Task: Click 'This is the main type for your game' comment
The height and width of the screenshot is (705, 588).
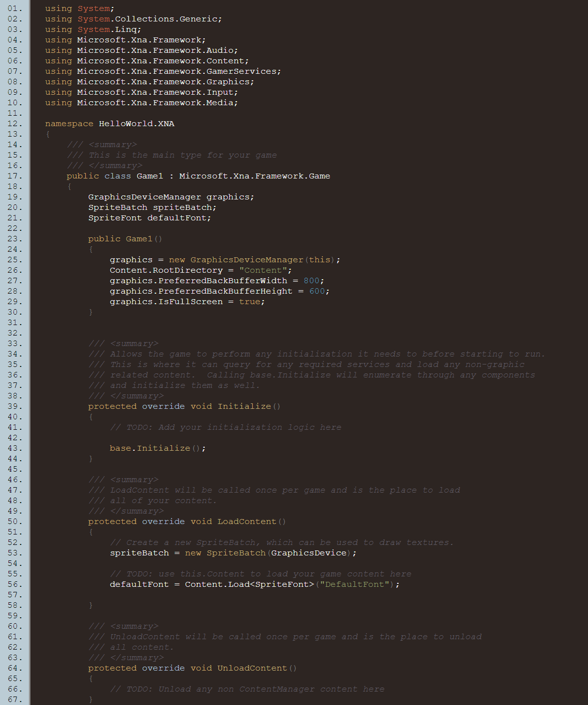Action: 172,155
